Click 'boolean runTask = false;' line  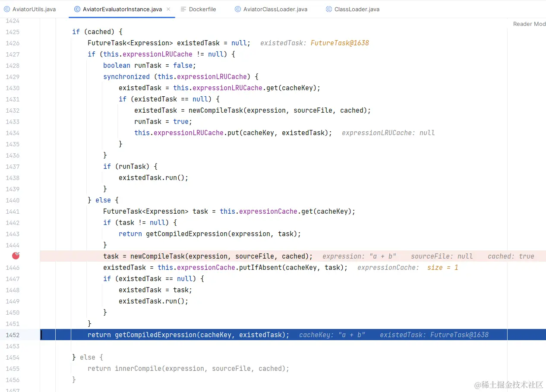click(149, 66)
